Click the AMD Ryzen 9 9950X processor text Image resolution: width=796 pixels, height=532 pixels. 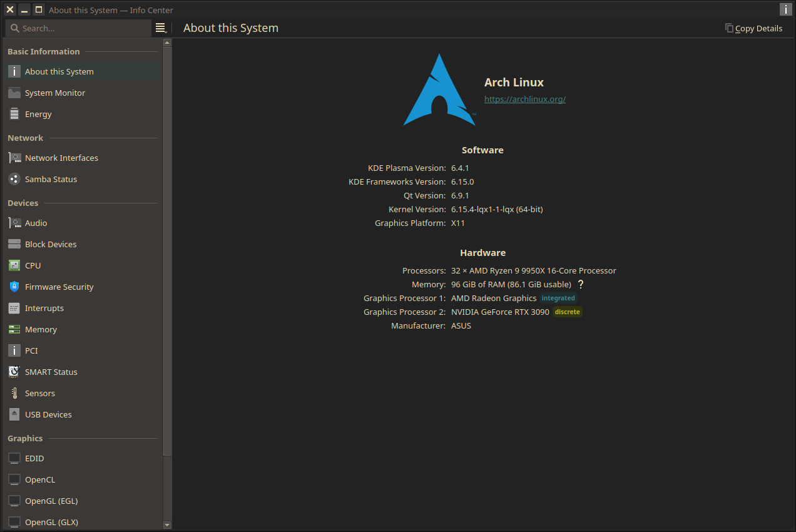tap(534, 270)
